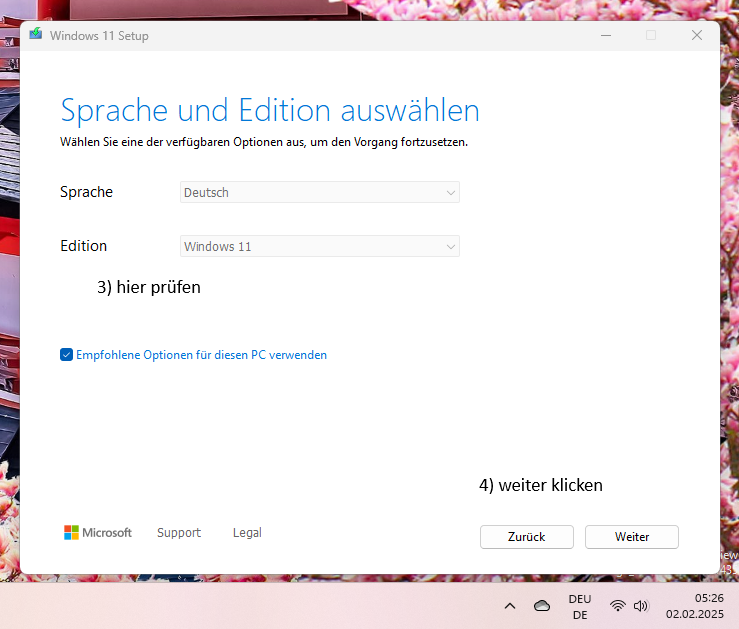Click the Zurück button
Screen dimensions: 739x629
526,537
